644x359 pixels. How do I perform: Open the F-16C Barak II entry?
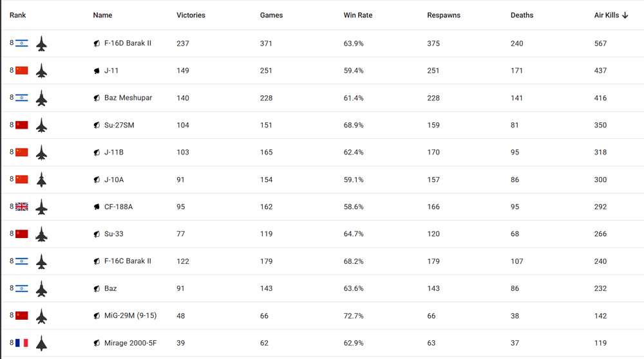tap(128, 261)
